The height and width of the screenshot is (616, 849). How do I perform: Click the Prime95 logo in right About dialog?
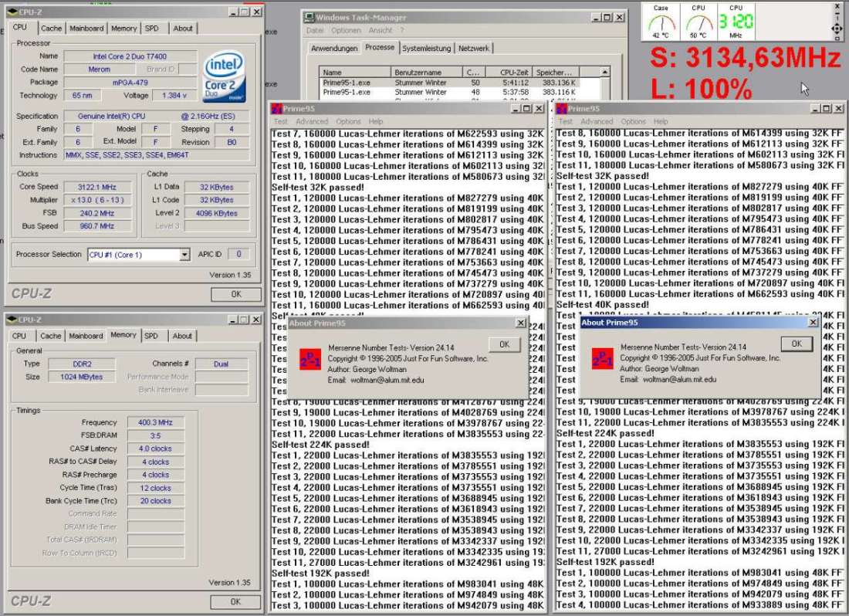602,358
